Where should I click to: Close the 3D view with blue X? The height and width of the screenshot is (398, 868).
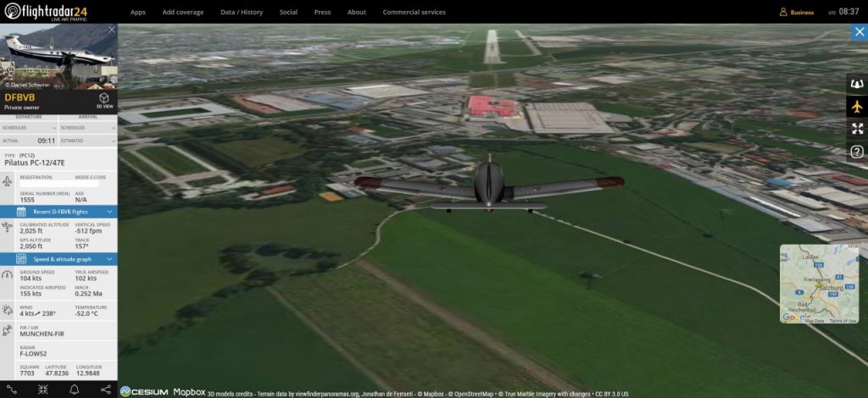[x=860, y=33]
